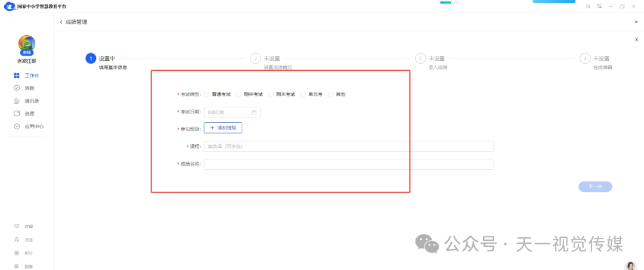Click the teacher profile avatar
Screen dimensions: 644x270
[x=27, y=44]
